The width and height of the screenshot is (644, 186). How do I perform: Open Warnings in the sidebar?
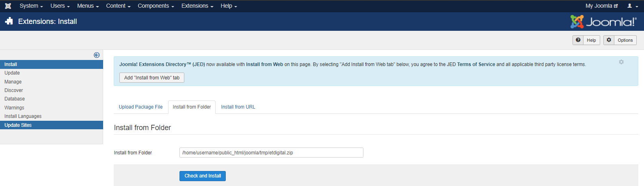pyautogui.click(x=52, y=108)
